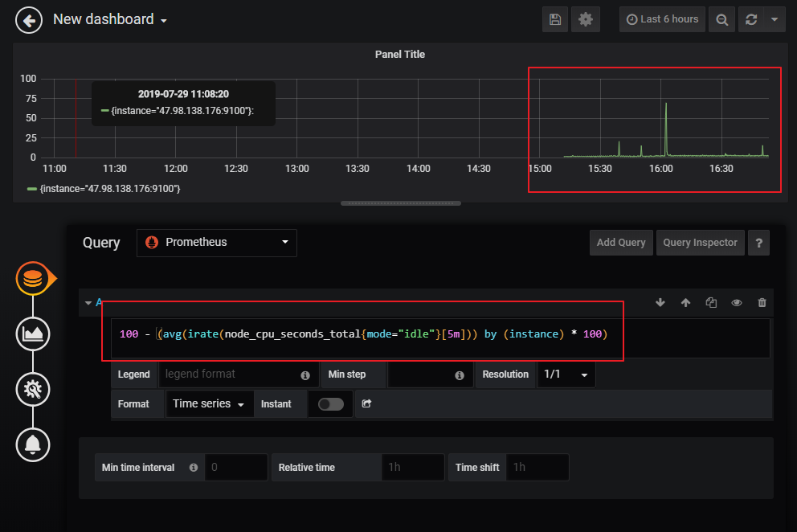Open the Resolution 1/1 dropdown
Image resolution: width=797 pixels, height=532 pixels.
pos(566,374)
